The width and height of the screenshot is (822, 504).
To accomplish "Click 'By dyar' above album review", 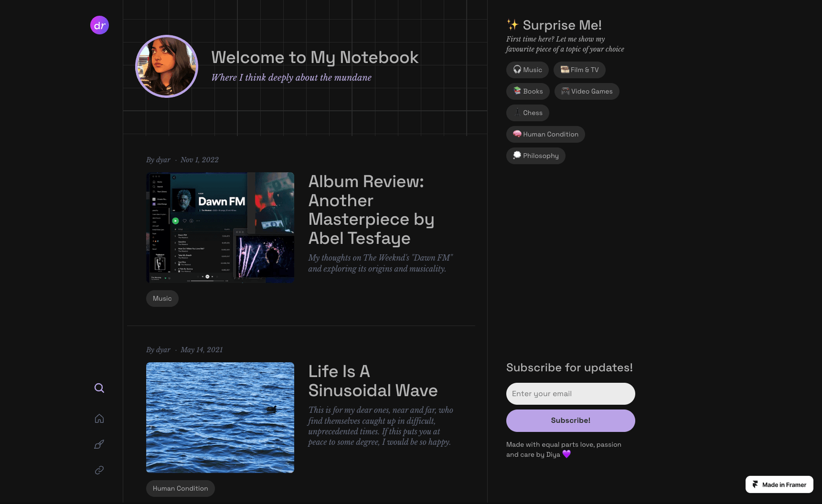I will [x=158, y=160].
